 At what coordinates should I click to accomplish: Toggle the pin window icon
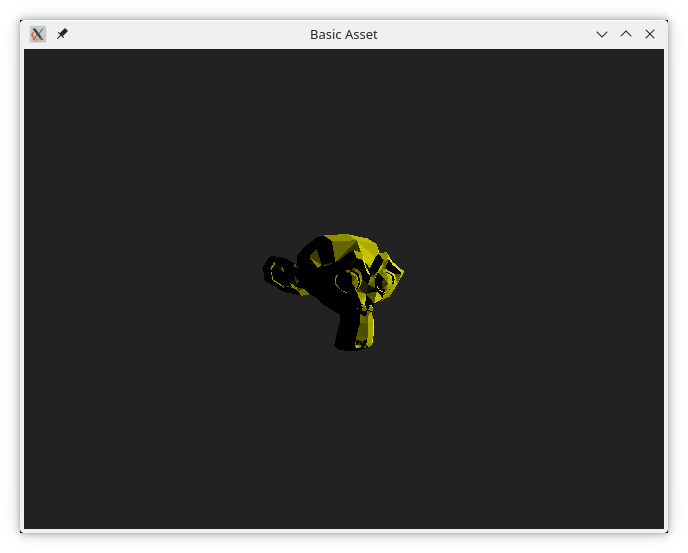tap(62, 34)
